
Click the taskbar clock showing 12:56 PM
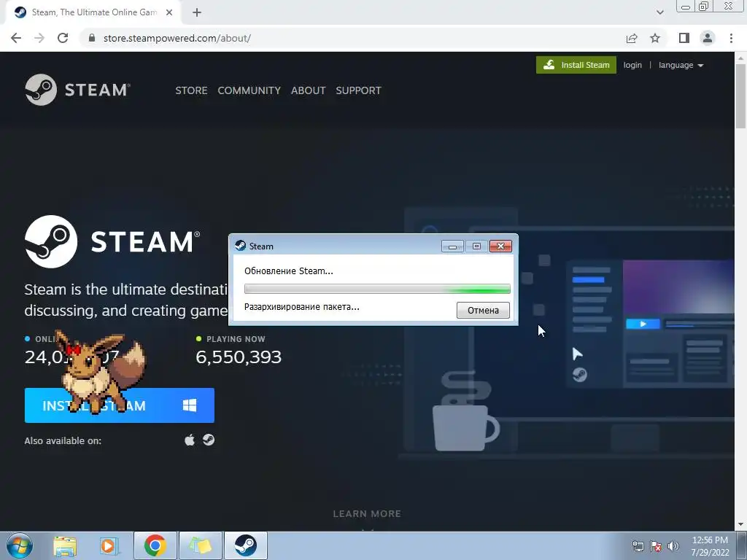[710, 546]
